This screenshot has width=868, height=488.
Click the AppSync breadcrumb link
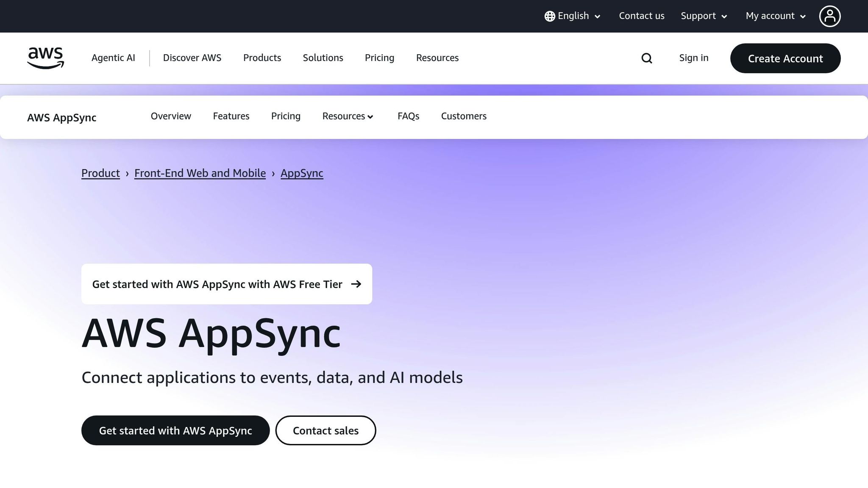pyautogui.click(x=302, y=173)
